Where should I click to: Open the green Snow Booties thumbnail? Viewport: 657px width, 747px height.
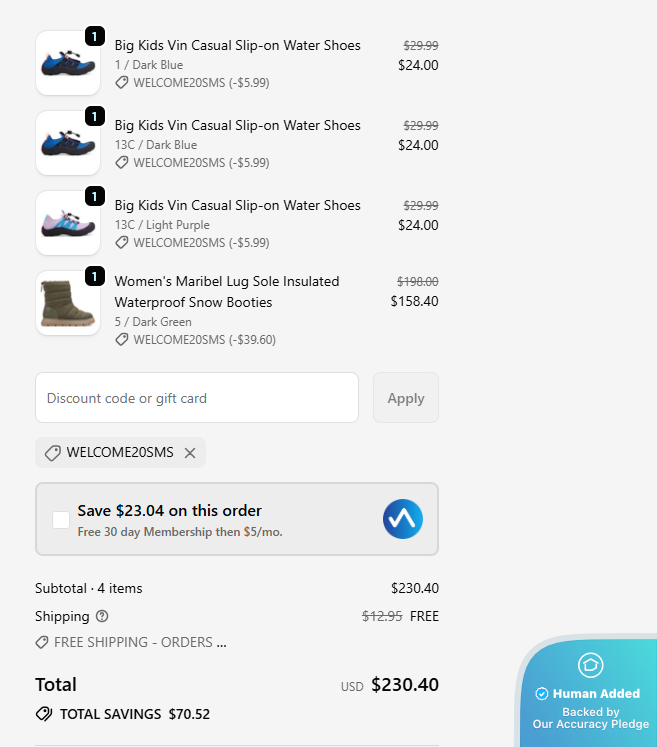click(x=68, y=303)
